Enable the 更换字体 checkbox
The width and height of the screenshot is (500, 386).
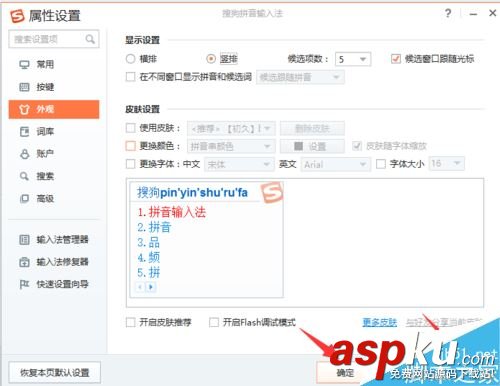click(x=130, y=164)
